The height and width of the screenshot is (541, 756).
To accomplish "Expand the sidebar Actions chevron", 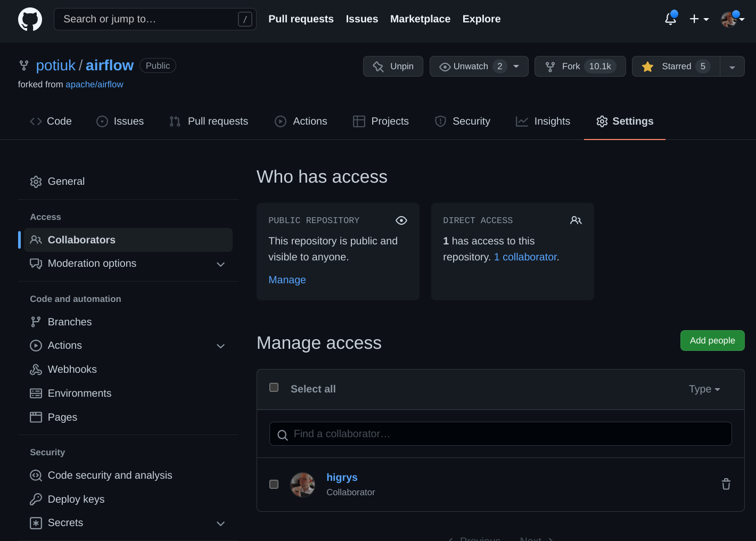I will [221, 346].
